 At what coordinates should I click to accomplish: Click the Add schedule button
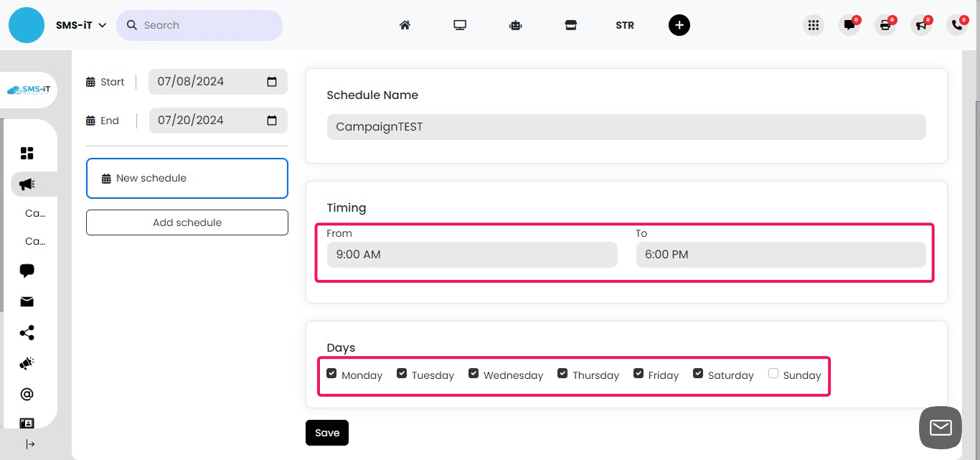[x=187, y=222]
